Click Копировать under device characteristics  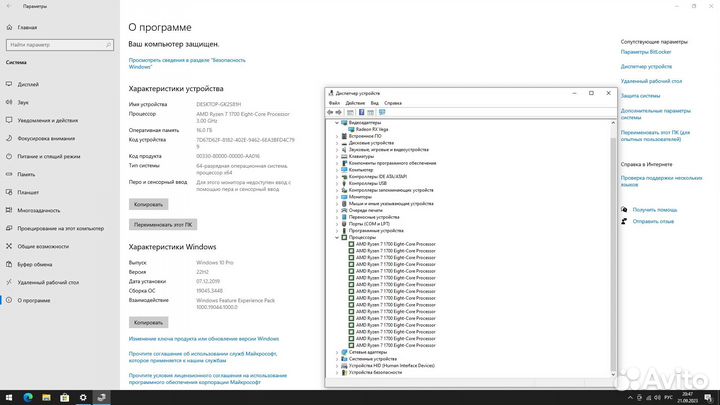[x=148, y=204]
